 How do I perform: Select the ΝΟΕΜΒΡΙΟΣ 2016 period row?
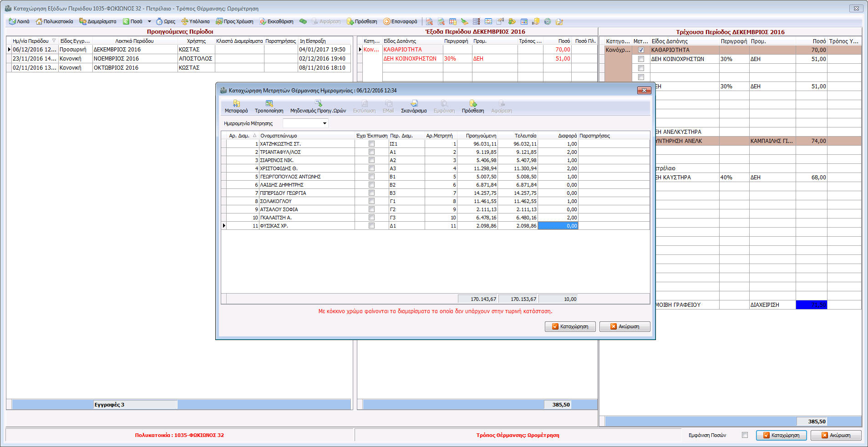(178, 59)
